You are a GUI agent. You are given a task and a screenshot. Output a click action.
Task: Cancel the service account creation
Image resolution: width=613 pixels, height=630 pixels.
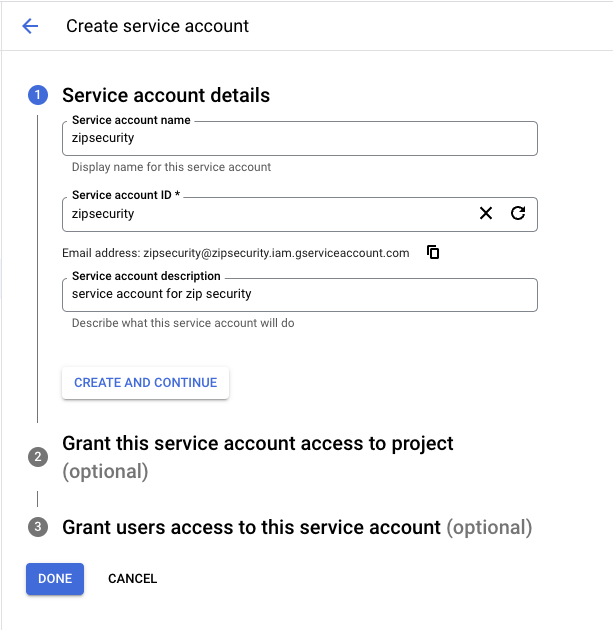[132, 578]
